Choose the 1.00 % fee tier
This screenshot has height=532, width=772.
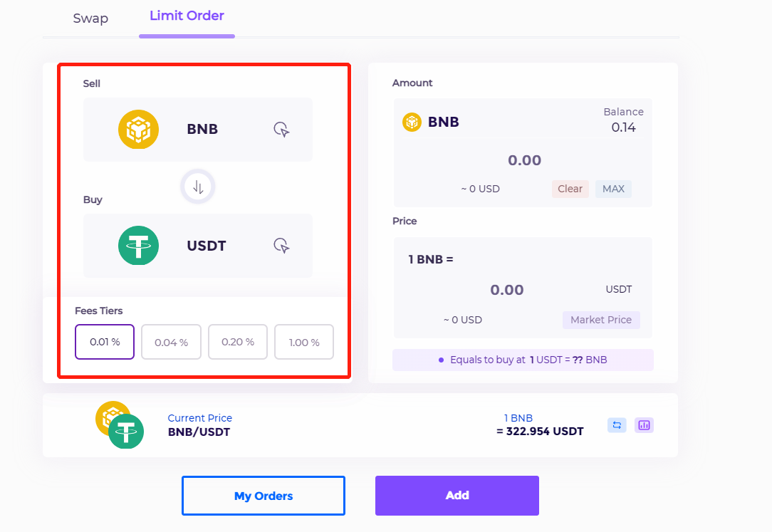click(x=304, y=342)
